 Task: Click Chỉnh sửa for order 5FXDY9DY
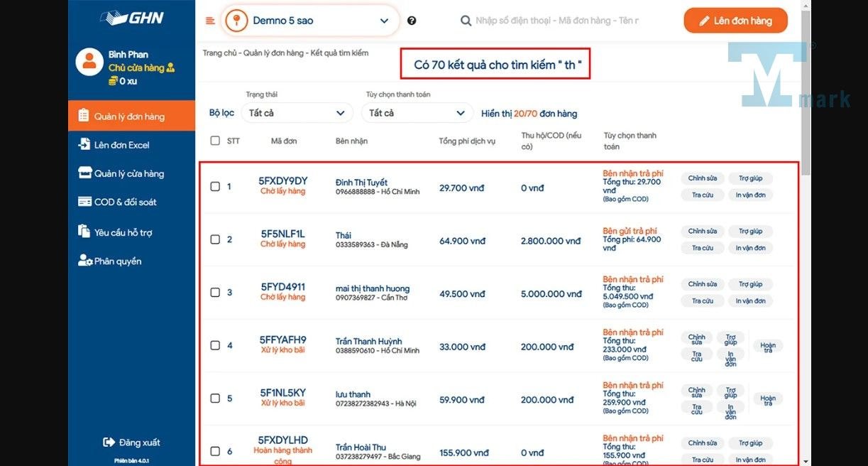click(702, 178)
